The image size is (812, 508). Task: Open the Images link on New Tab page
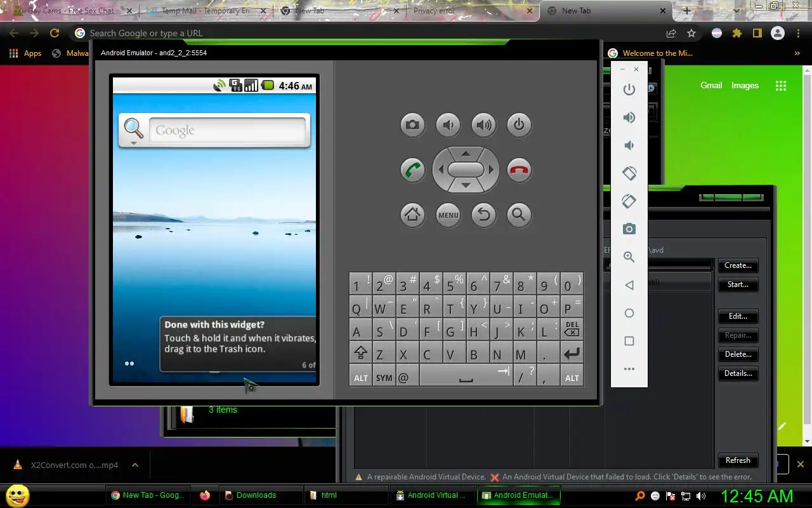[x=745, y=85]
